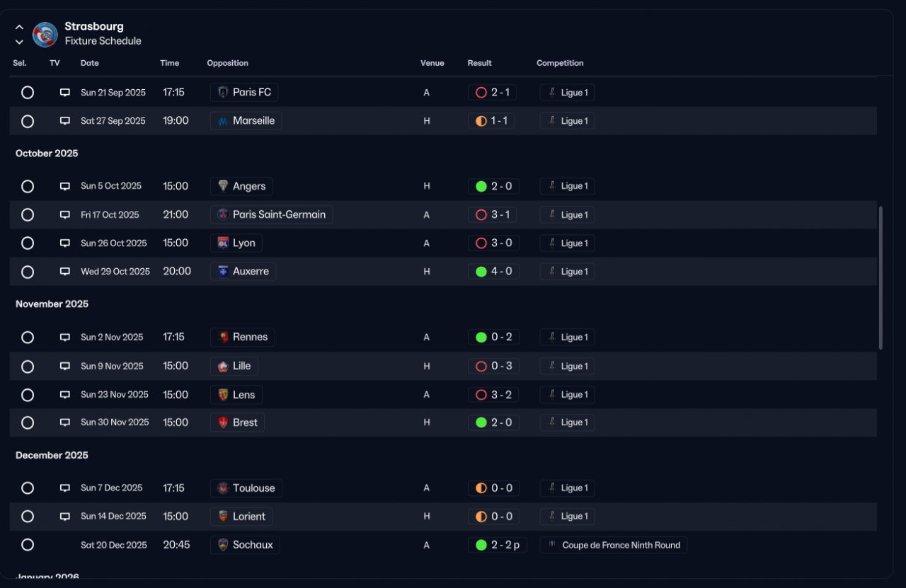Select the Angers fixture radio circle

click(28, 186)
